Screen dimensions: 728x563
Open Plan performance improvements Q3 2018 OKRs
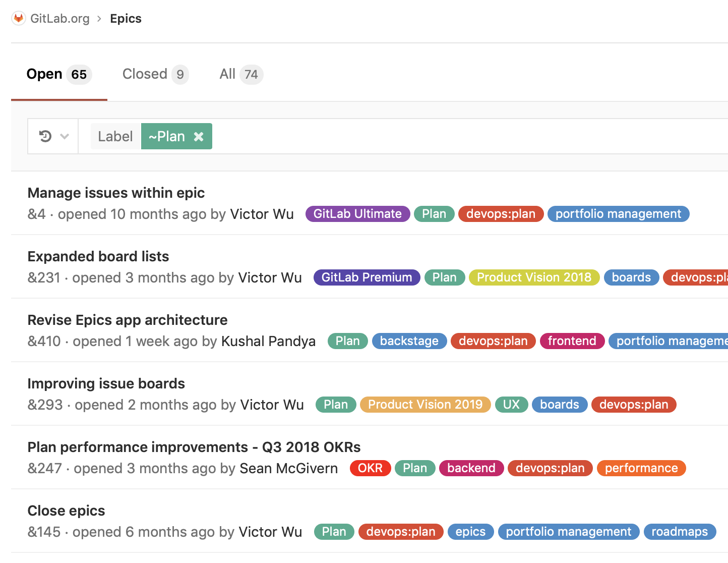point(194,447)
